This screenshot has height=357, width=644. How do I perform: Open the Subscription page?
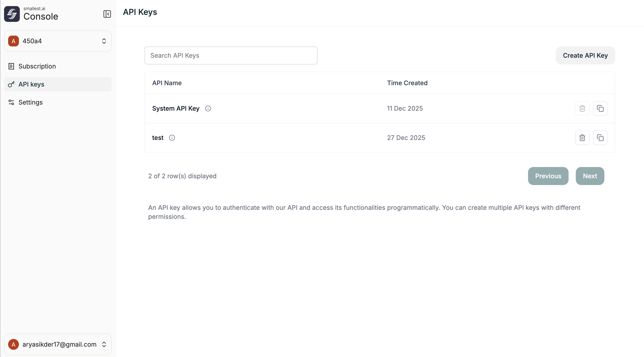coord(37,66)
